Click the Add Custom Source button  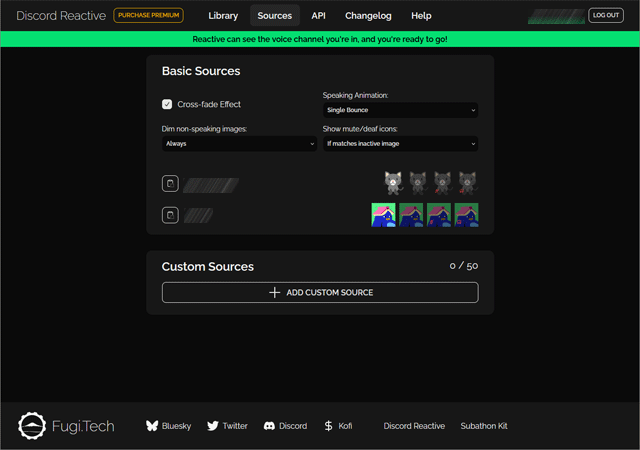(320, 292)
